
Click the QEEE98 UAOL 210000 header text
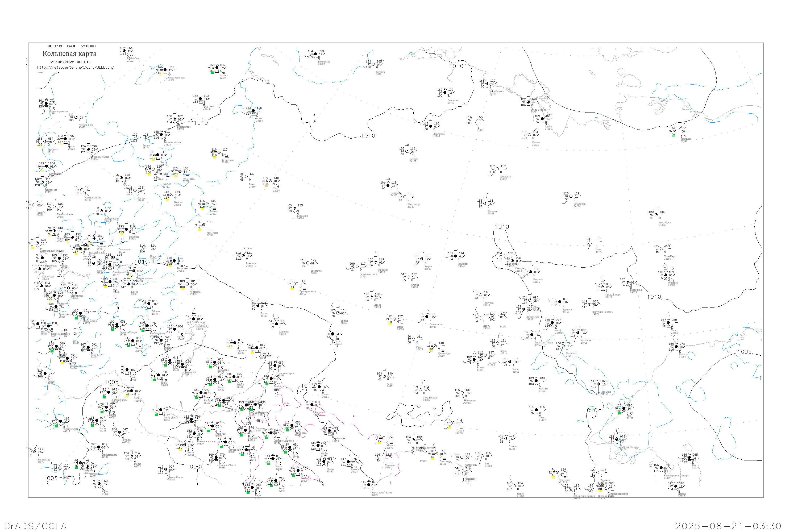point(71,46)
